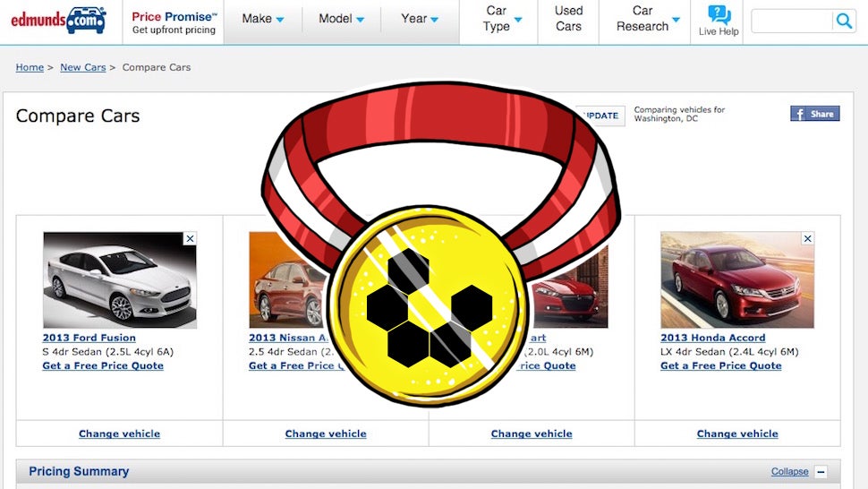Remove the Honda Accord from comparison

click(x=808, y=239)
